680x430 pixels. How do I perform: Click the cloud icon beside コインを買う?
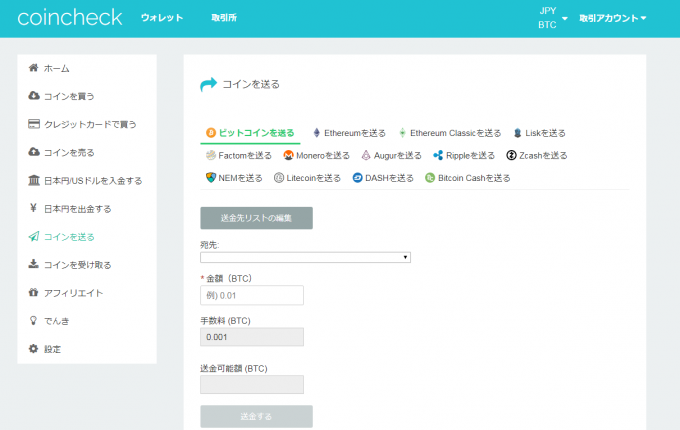(x=34, y=96)
